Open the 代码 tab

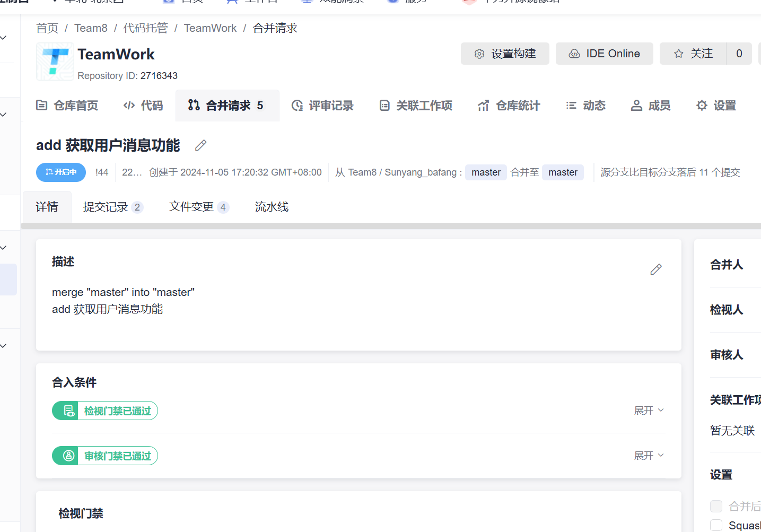pyautogui.click(x=143, y=106)
